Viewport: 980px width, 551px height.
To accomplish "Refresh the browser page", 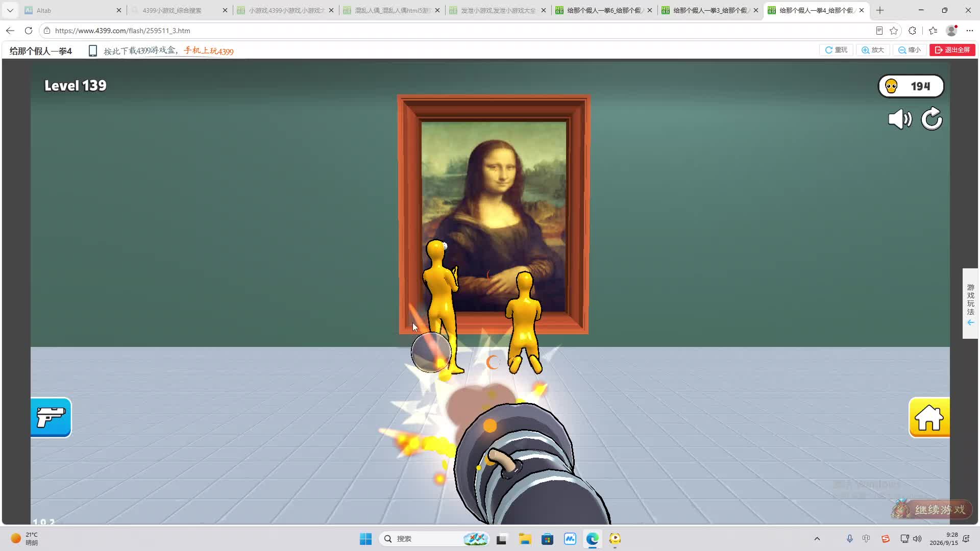I will 29,31.
